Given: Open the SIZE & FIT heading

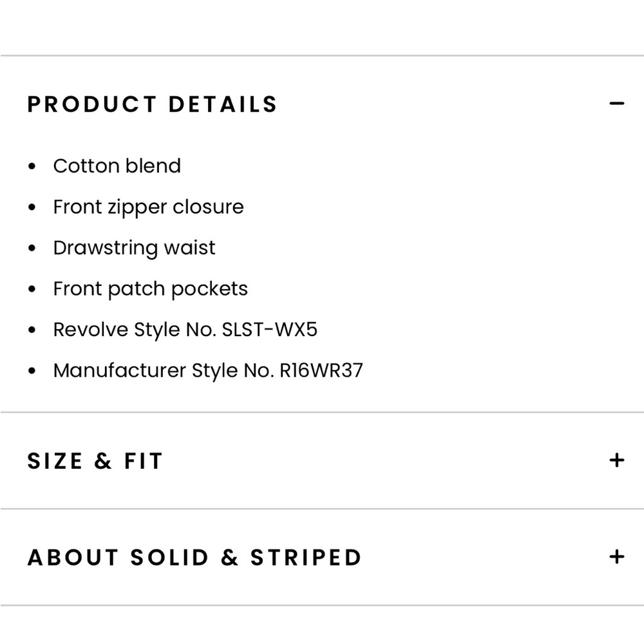Looking at the screenshot, I should coord(95,460).
